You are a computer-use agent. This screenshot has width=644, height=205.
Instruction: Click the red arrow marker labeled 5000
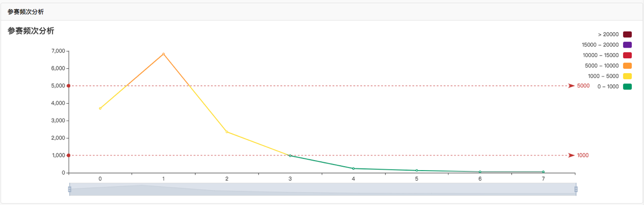[x=572, y=86]
